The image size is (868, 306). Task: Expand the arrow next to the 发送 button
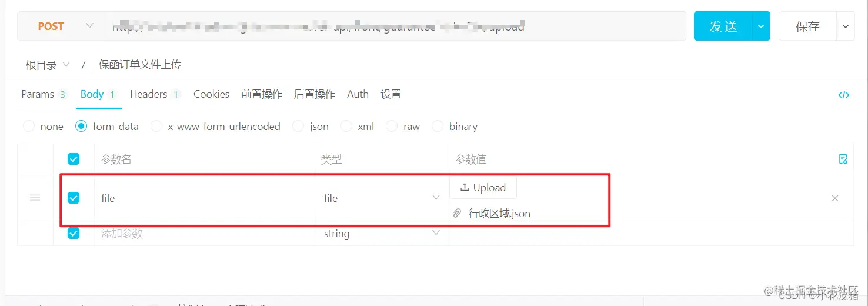click(761, 26)
